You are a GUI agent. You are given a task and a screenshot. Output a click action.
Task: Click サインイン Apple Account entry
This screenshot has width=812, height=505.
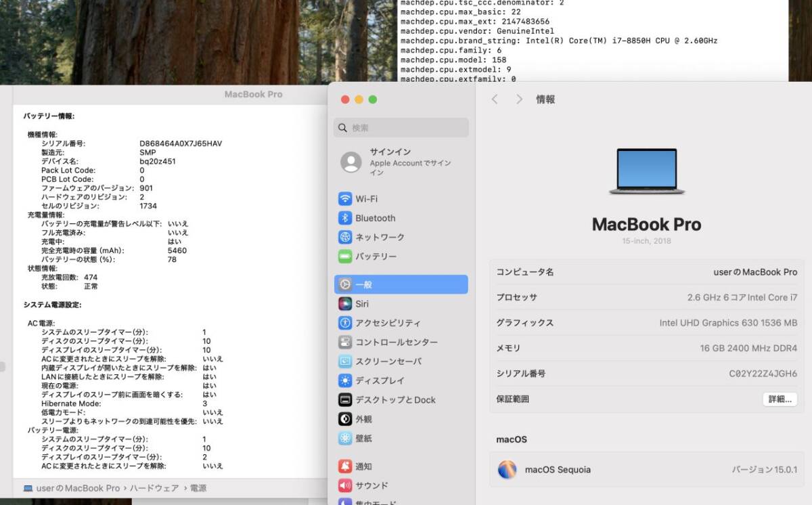(x=401, y=162)
